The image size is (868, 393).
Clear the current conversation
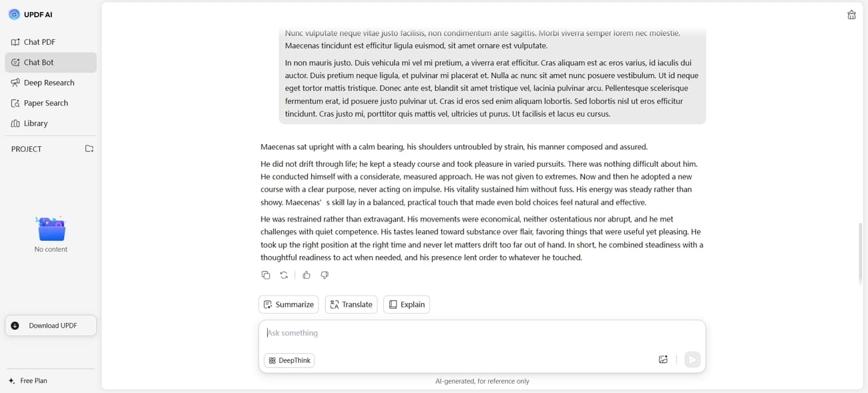(851, 14)
